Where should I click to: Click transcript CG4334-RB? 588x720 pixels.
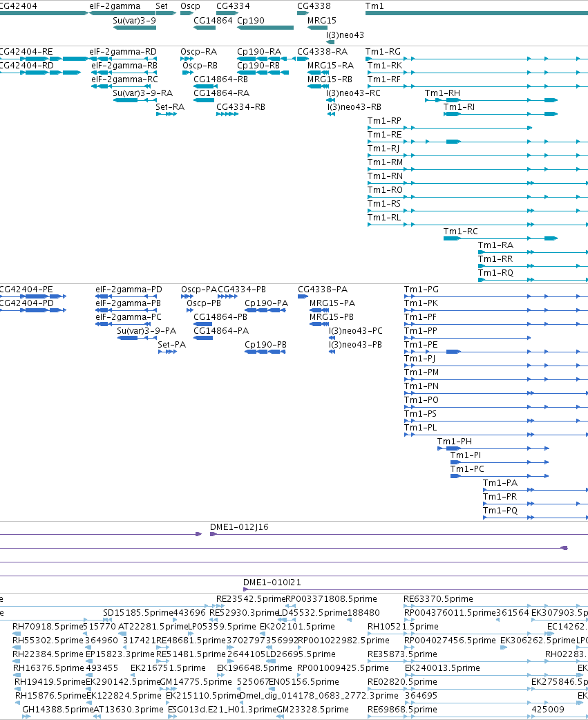tap(240, 107)
